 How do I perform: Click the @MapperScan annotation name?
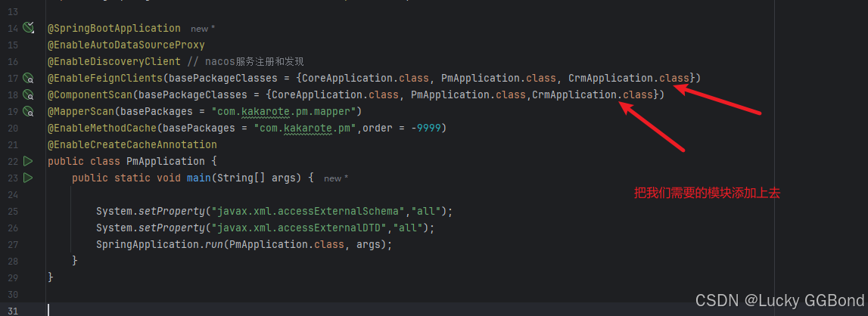pyautogui.click(x=81, y=111)
